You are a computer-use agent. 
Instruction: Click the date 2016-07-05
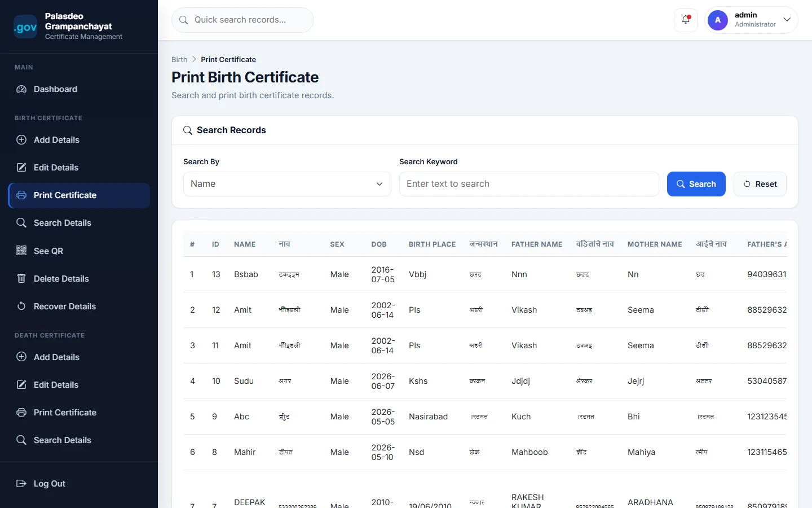[383, 274]
